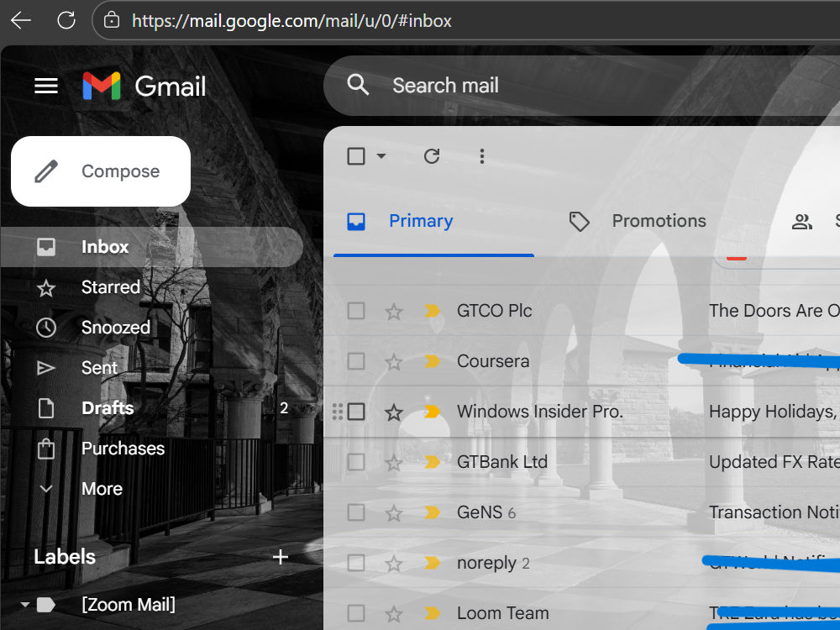Open the Starred folder
The width and height of the screenshot is (840, 630).
[110, 287]
